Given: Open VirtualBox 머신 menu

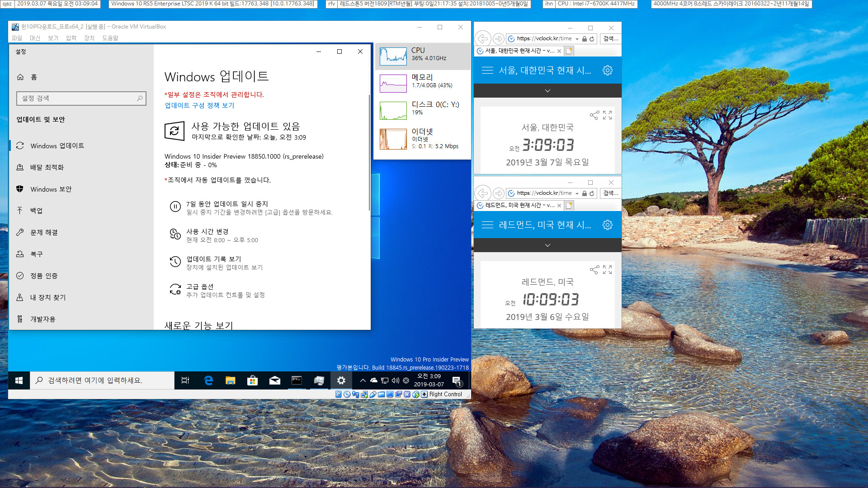Looking at the screenshot, I should [35, 38].
